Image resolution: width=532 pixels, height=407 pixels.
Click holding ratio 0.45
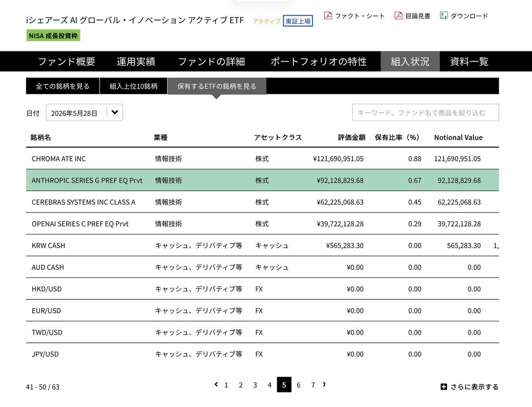415,202
